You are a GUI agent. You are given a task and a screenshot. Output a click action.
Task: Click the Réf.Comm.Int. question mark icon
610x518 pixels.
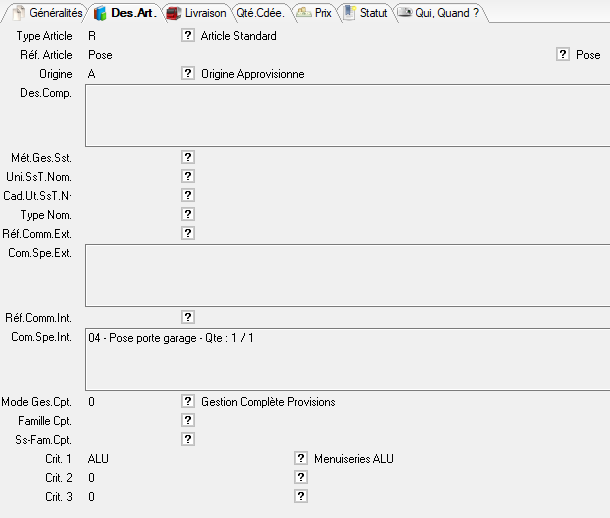(x=188, y=317)
